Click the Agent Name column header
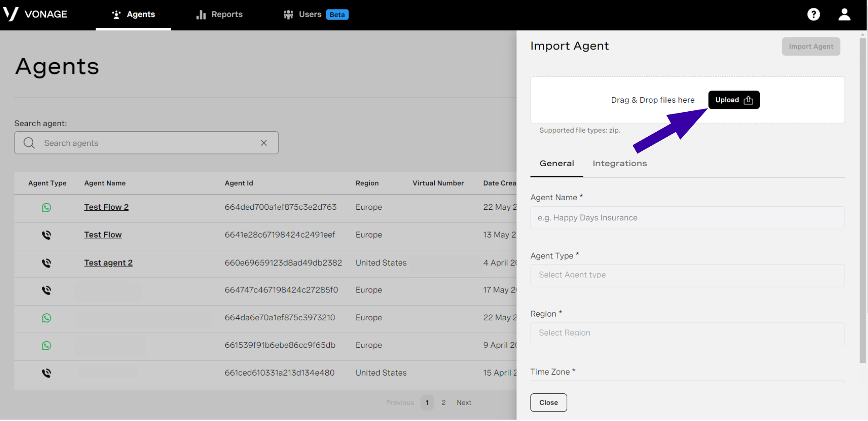Viewport: 868px width, 421px height. (x=105, y=183)
